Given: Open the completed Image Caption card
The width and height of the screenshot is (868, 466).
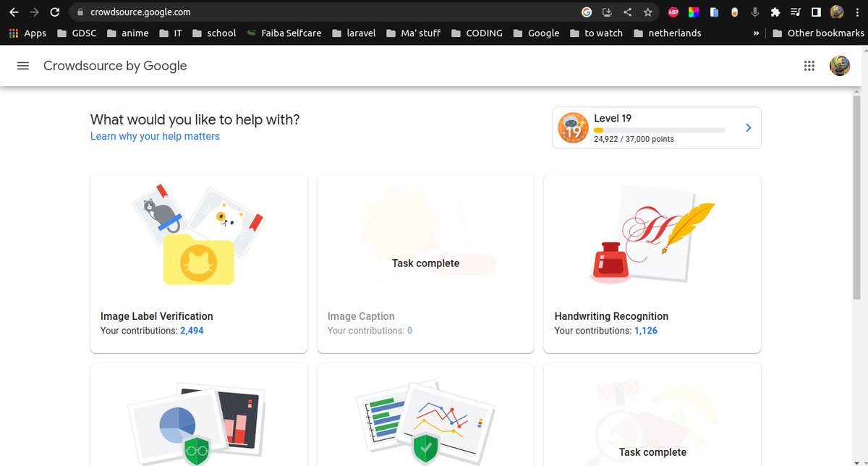Looking at the screenshot, I should click(425, 263).
